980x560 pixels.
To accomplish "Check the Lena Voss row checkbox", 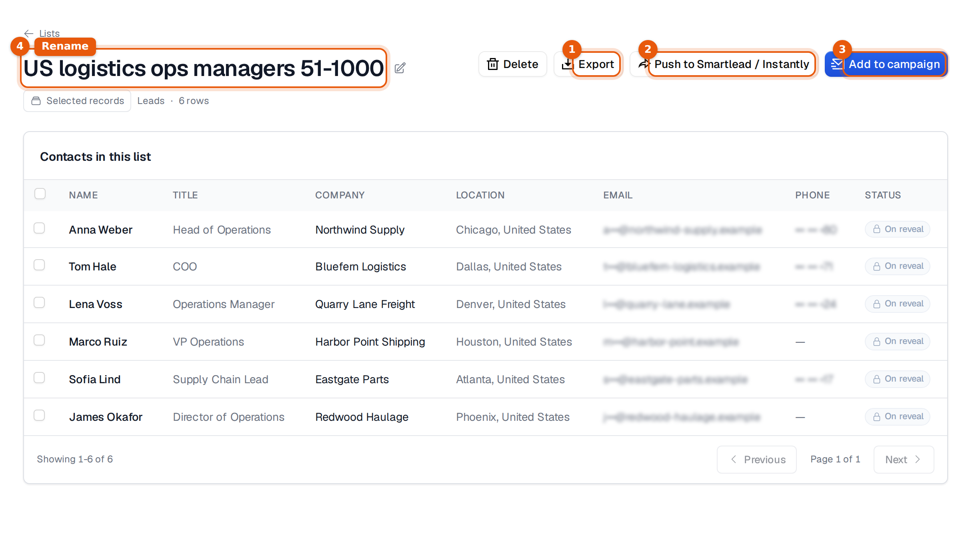I will [39, 303].
